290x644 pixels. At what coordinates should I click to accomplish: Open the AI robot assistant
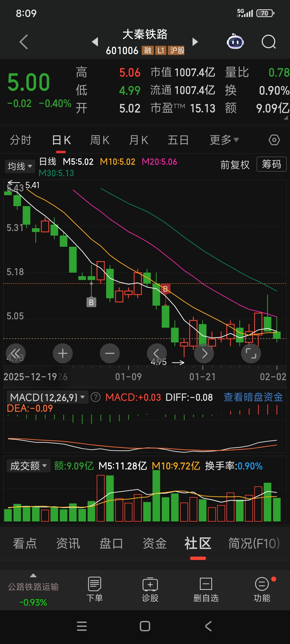point(235,41)
